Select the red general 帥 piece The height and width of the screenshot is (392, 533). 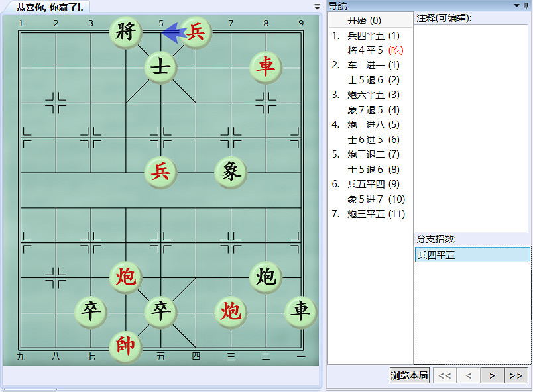tap(126, 346)
